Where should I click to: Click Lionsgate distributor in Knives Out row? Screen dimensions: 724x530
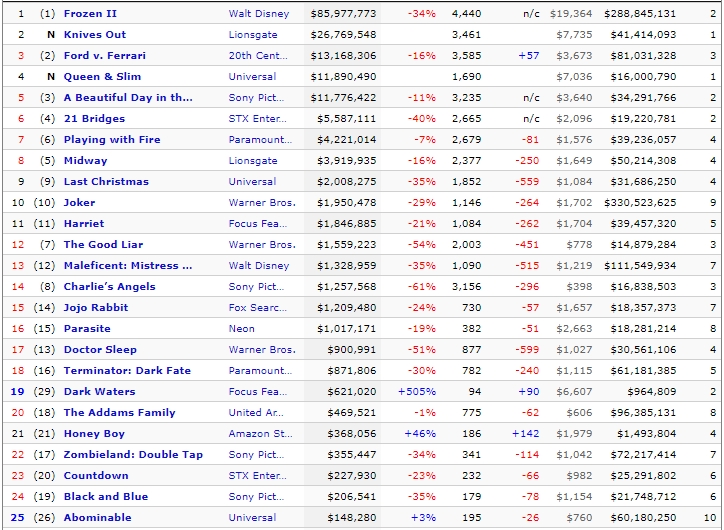[x=253, y=35]
